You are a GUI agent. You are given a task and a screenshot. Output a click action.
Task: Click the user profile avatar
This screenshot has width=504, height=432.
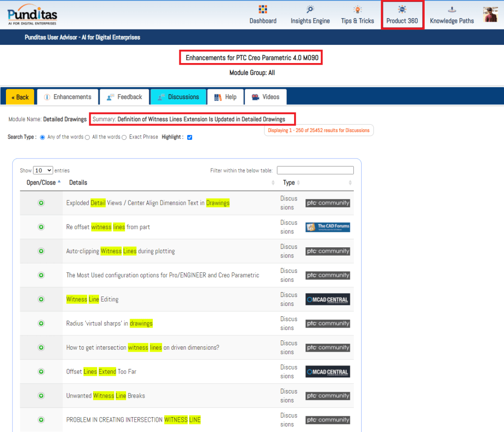coord(490,14)
